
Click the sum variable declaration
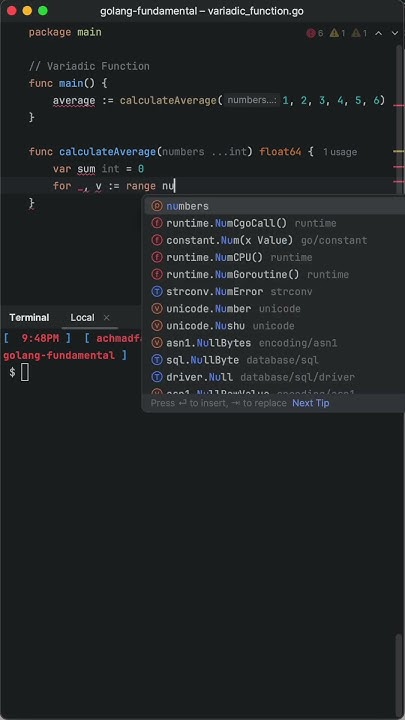point(86,169)
